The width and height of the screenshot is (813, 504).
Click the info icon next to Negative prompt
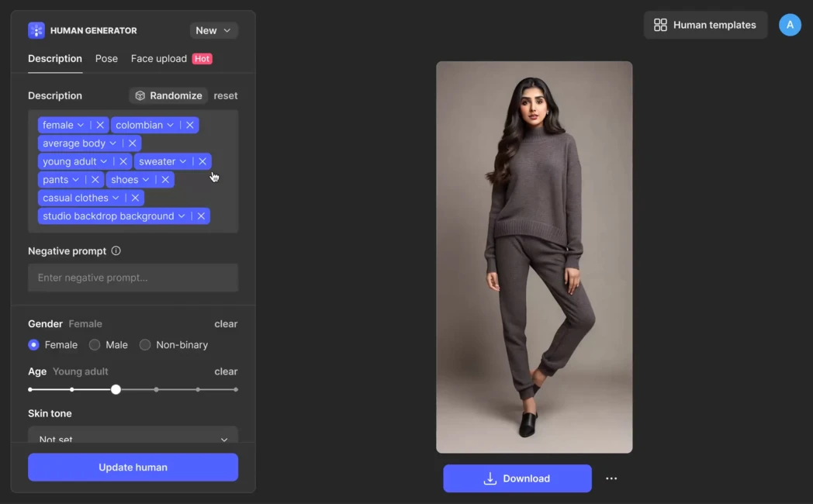tap(116, 250)
